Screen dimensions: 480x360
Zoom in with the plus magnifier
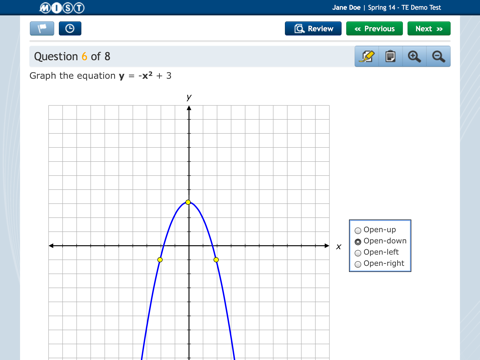[x=414, y=56]
